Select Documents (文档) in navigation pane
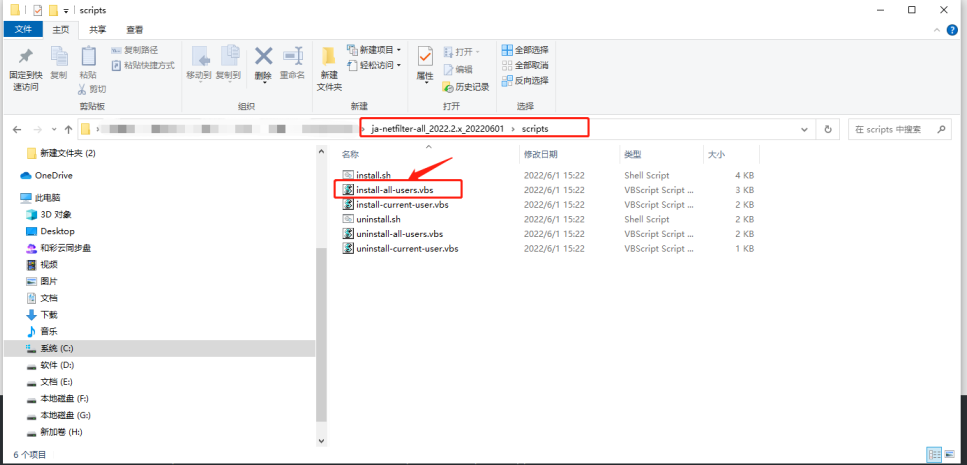Screen dimensions: 967x465 coord(49,298)
